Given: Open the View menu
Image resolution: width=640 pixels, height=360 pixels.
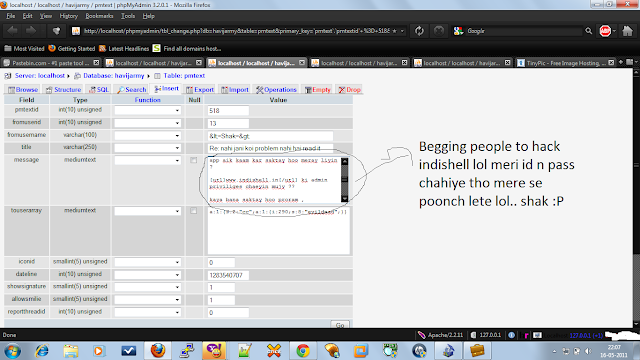Looking at the screenshot, I should click(46, 16).
